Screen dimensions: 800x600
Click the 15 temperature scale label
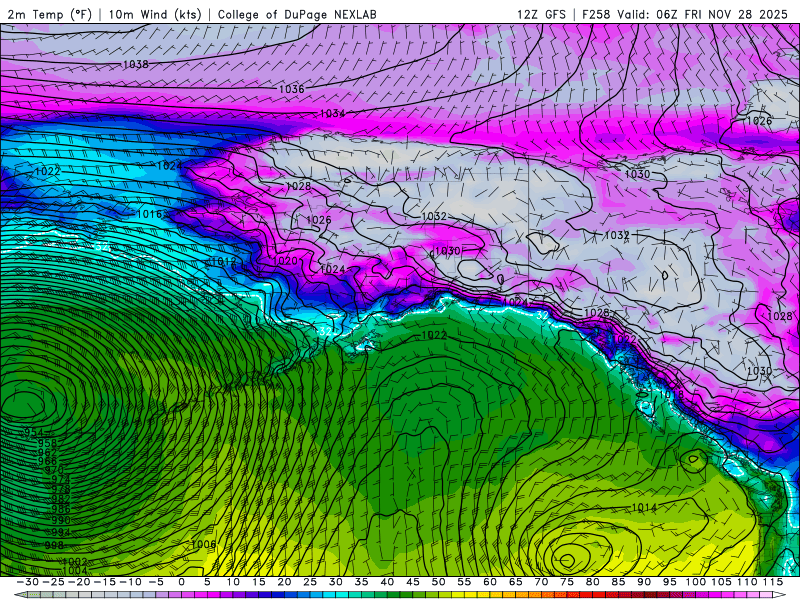coord(259,582)
